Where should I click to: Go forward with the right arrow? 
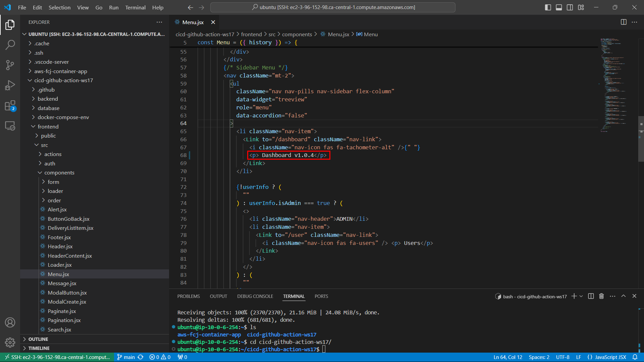pyautogui.click(x=202, y=7)
